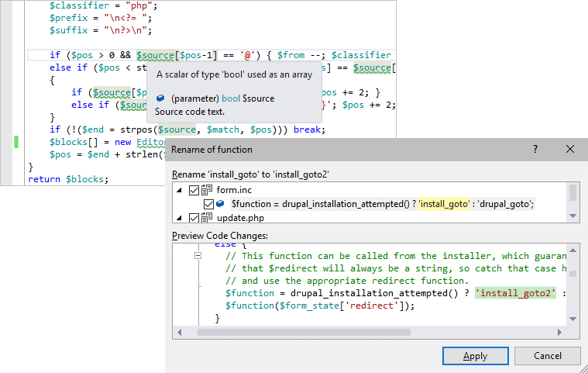
Task: Collapse the form.inc tree node
Action: [x=179, y=190]
